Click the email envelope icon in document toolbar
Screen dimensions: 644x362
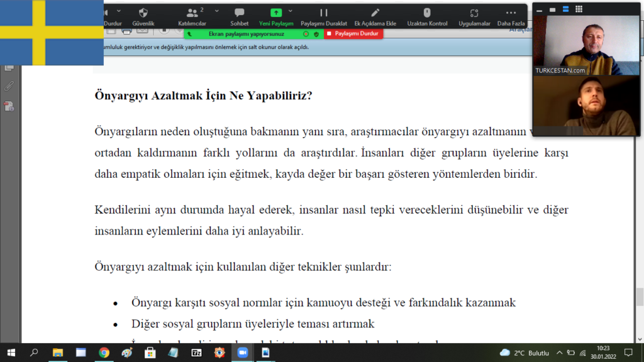[142, 31]
